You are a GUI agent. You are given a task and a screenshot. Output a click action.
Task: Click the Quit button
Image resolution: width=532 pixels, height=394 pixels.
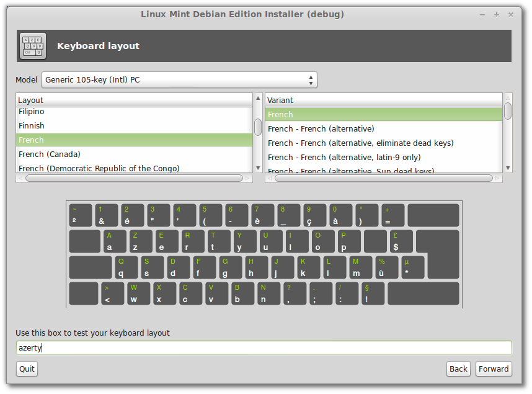tap(27, 369)
